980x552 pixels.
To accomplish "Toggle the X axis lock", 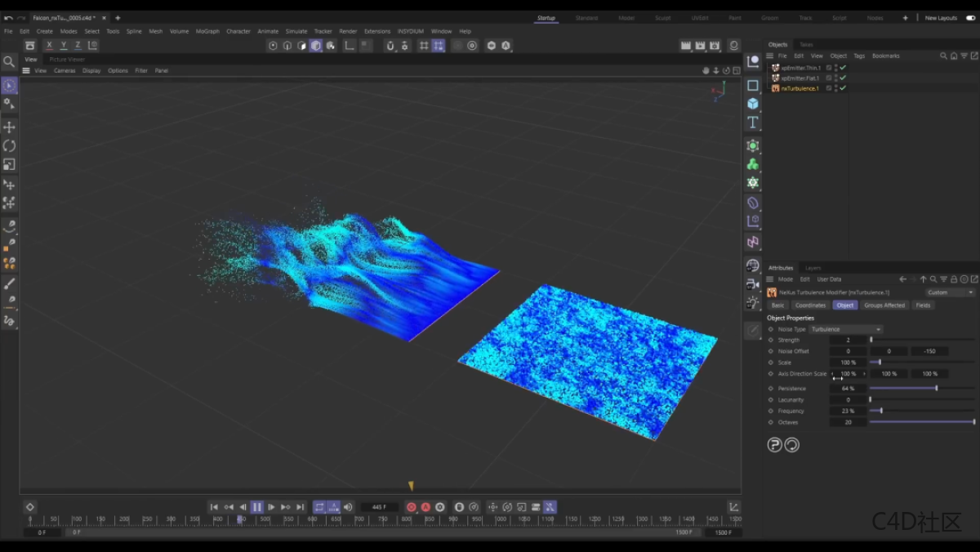I will (x=50, y=46).
